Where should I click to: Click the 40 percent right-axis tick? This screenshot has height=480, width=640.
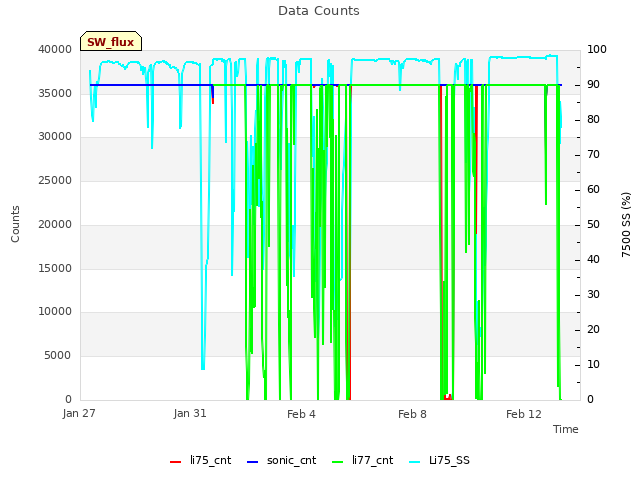tap(593, 260)
